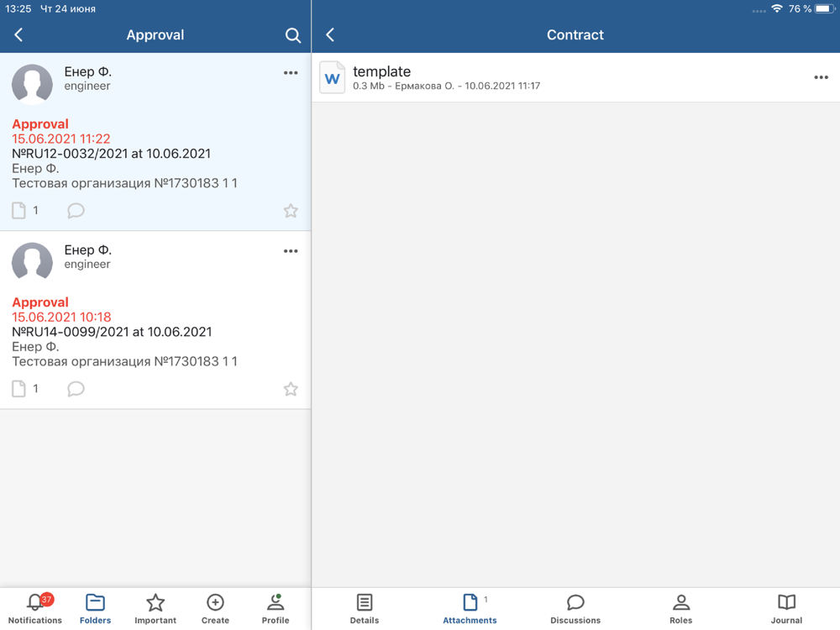Open more options for template attachment

pos(821,77)
